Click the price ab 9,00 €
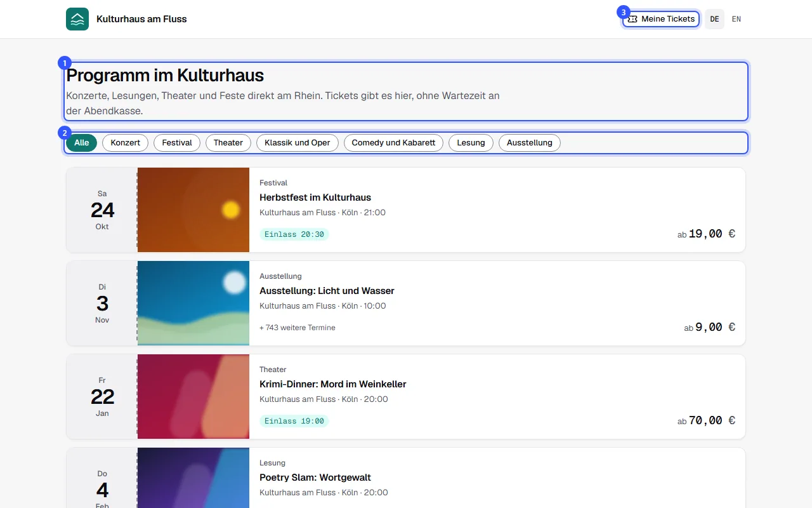This screenshot has width=812, height=508. [x=710, y=327]
